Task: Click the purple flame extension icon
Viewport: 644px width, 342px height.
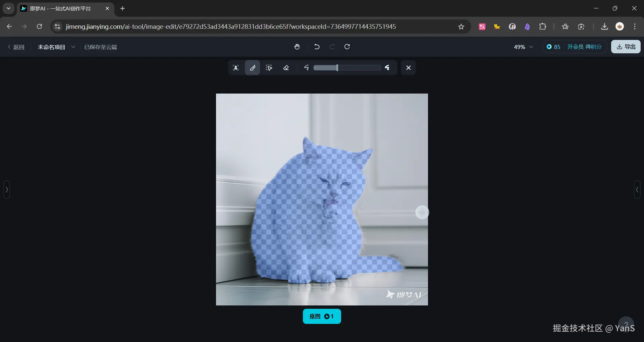Action: [527, 26]
